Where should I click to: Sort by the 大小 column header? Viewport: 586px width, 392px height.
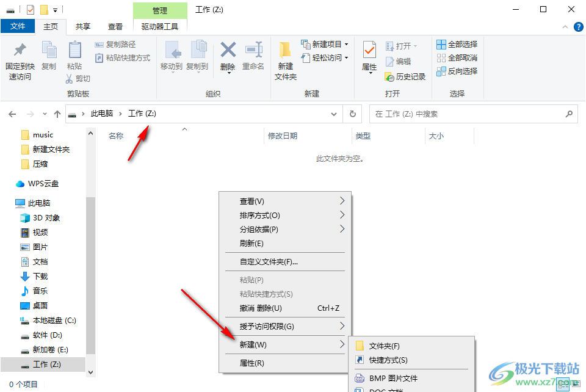[436, 136]
